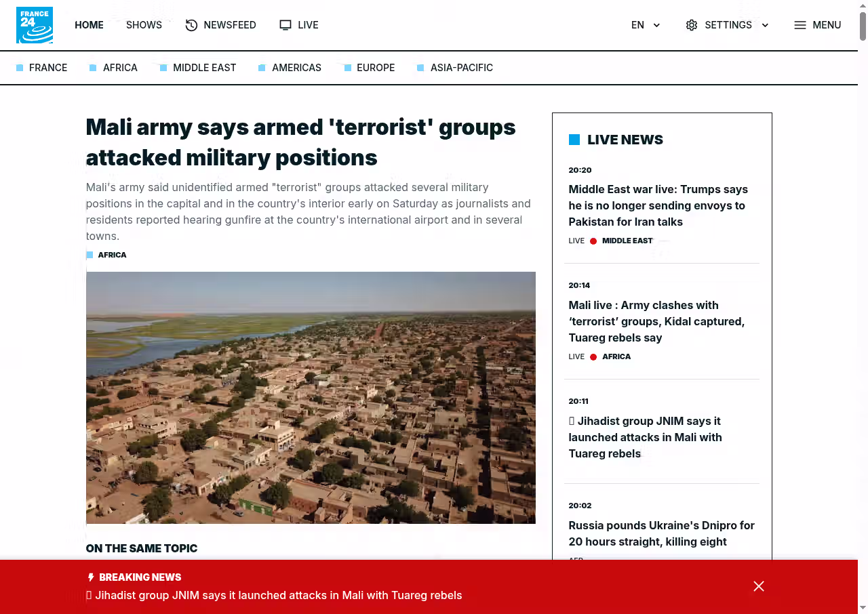Select the Shows menu item

[x=144, y=25]
